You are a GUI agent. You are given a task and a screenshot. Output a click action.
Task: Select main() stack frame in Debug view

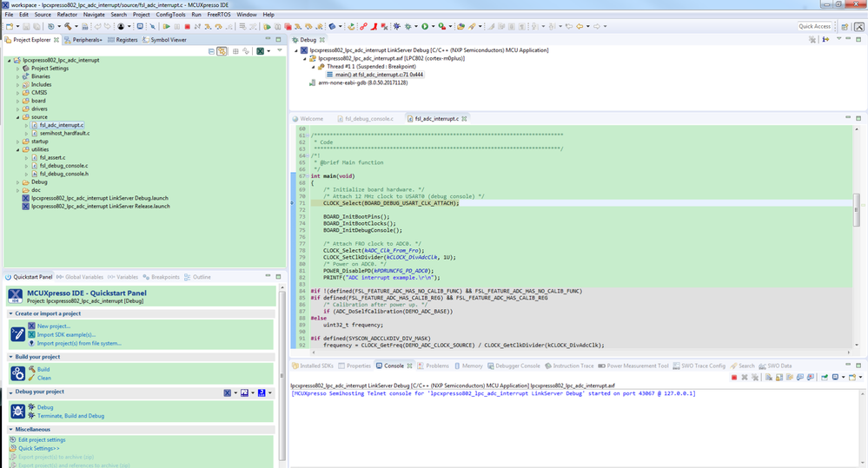[x=379, y=75]
